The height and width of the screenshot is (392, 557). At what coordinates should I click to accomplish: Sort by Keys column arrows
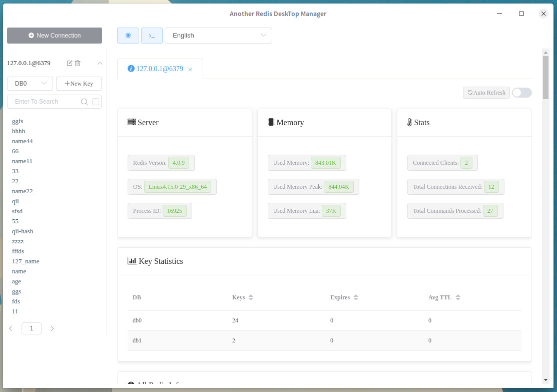pyautogui.click(x=251, y=297)
